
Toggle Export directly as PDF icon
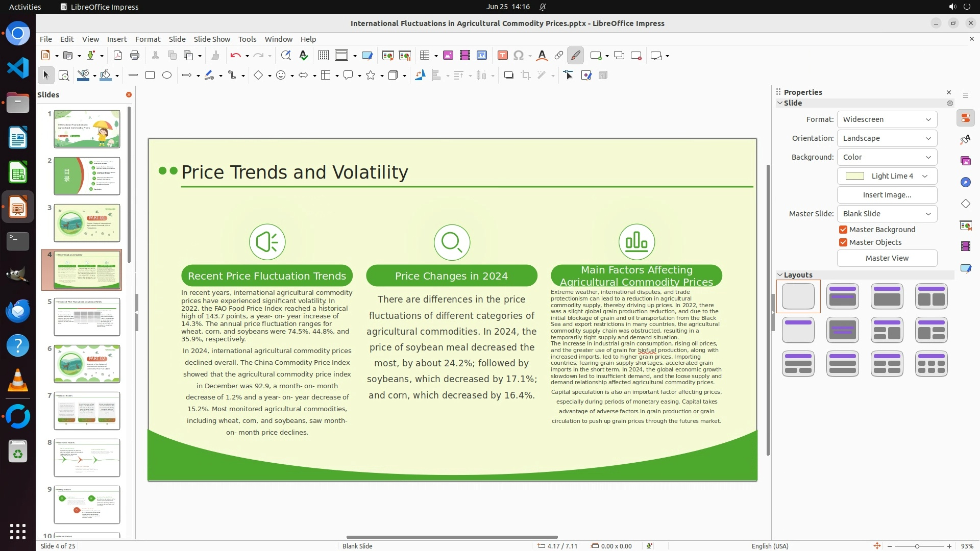[118, 56]
